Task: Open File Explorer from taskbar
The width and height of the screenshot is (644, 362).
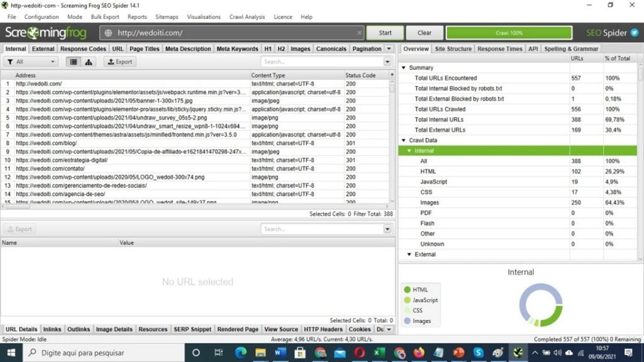Action: (260, 353)
